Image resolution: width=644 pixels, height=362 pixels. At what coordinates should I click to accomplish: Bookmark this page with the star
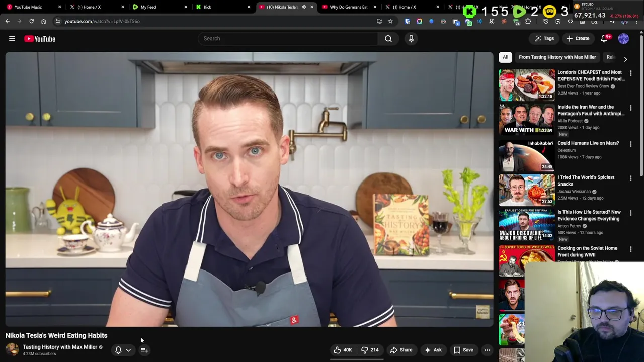[390, 21]
